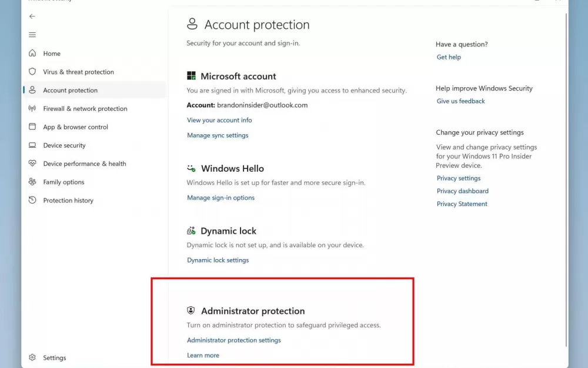
Task: Click 'Help improve Windows Security' heading
Action: [484, 88]
